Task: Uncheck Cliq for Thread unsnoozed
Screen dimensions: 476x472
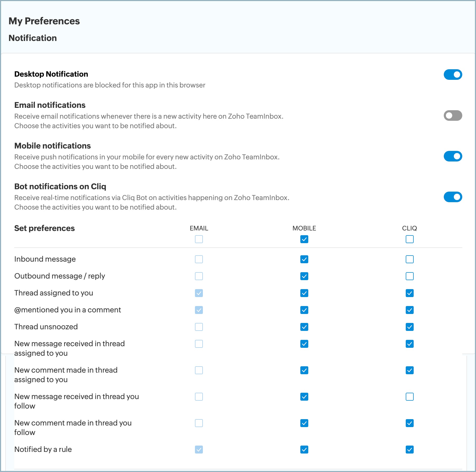Action: [409, 327]
